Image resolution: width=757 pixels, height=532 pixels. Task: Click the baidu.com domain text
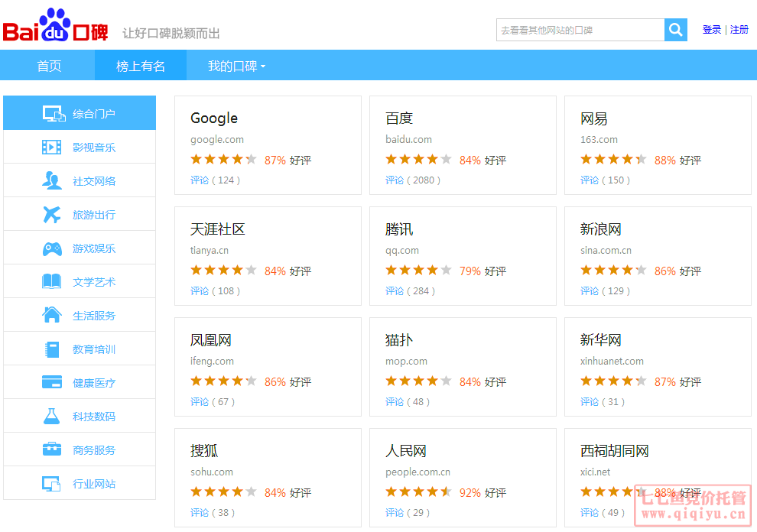(408, 140)
